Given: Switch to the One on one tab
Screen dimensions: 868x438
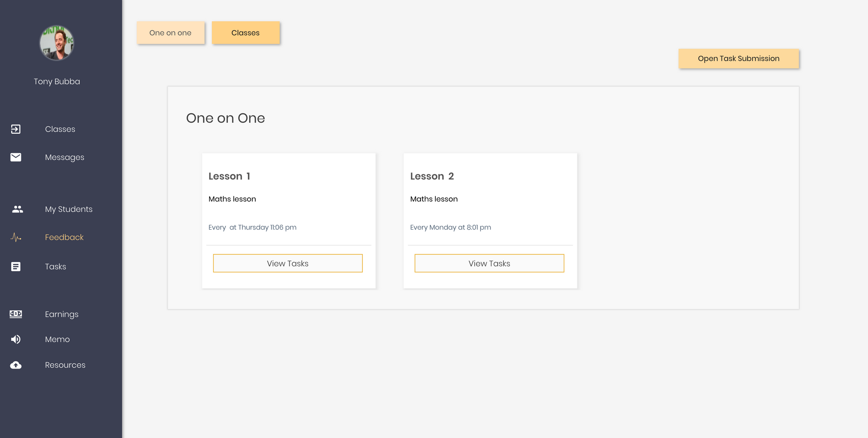Looking at the screenshot, I should (171, 33).
